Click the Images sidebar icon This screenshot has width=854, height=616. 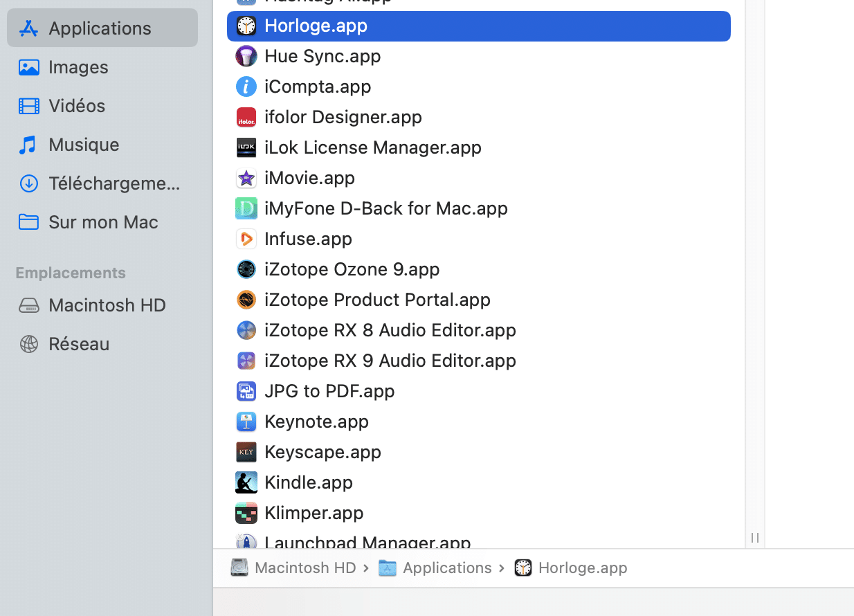coord(28,67)
